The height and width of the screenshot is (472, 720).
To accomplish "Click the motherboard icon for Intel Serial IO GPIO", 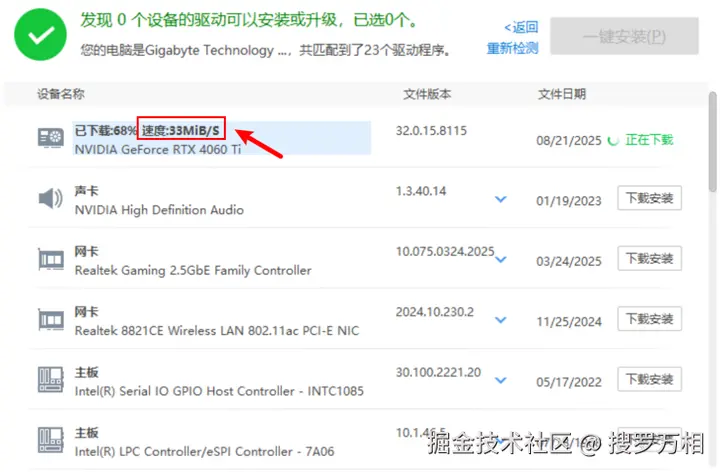I will pyautogui.click(x=51, y=379).
